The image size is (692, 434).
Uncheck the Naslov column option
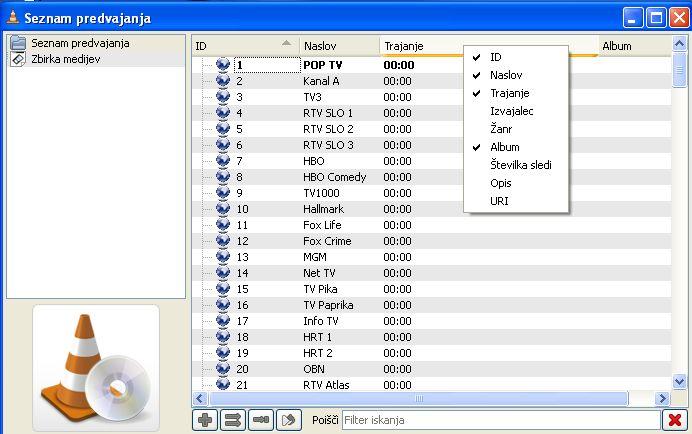click(505, 75)
